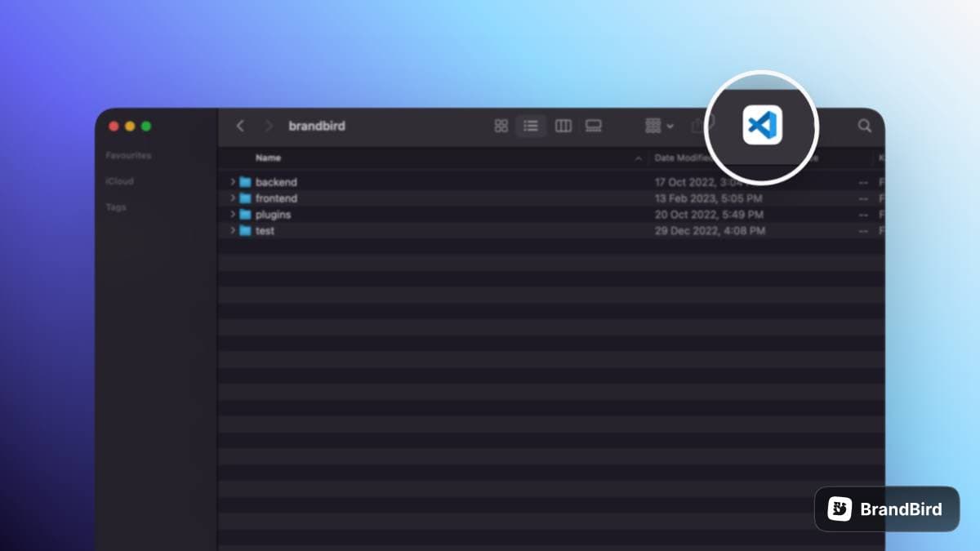Click the test folder name
980x551 pixels.
pyautogui.click(x=265, y=231)
